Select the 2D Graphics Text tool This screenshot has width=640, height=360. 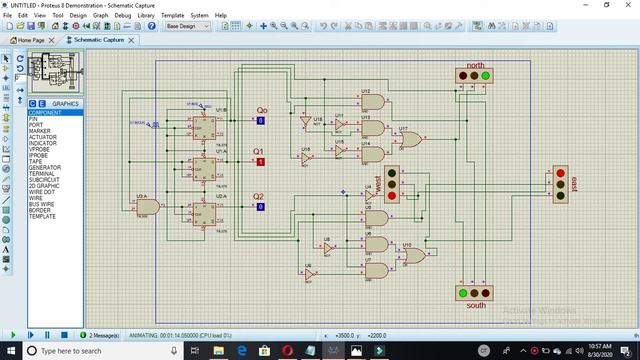6,249
